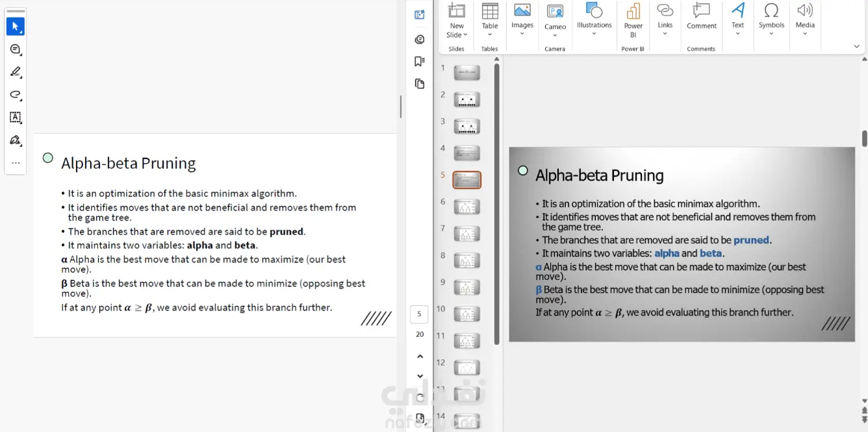This screenshot has height=432, width=868.
Task: Activate the lasso draw tool
Action: (x=16, y=95)
